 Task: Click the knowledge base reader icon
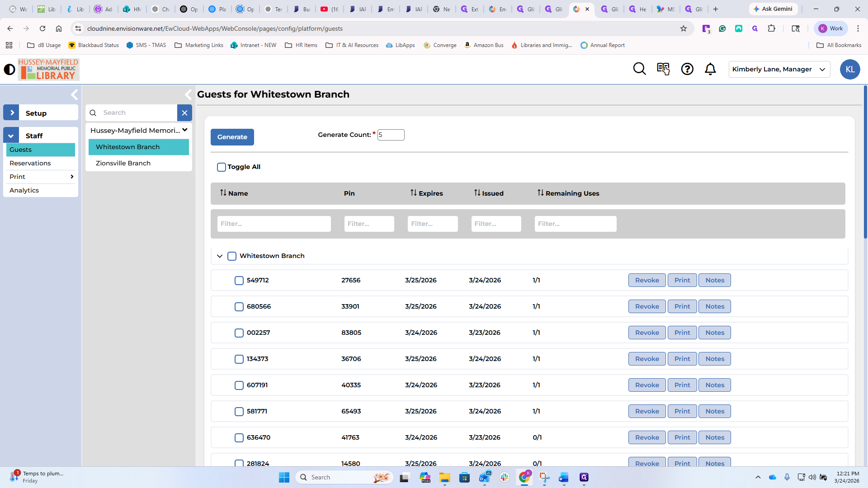(663, 69)
